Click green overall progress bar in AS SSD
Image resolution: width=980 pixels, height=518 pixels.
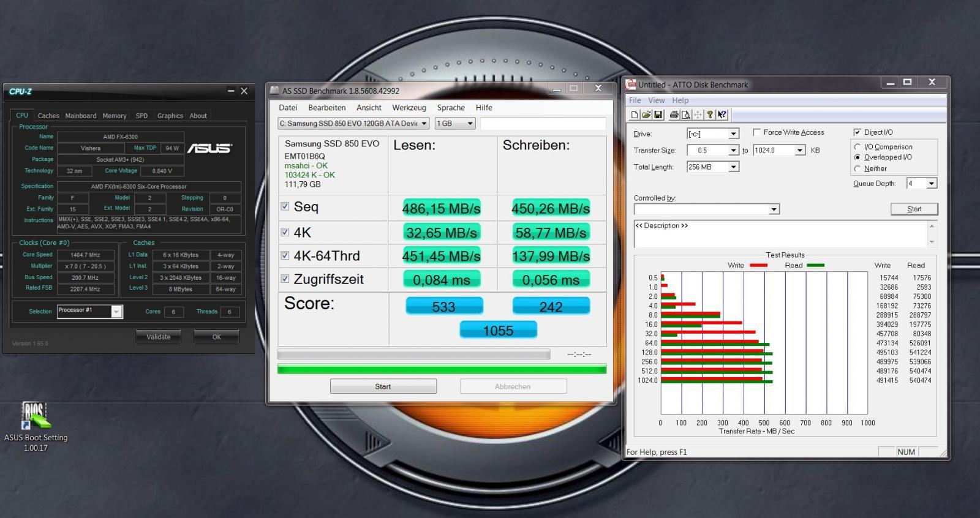(x=442, y=369)
